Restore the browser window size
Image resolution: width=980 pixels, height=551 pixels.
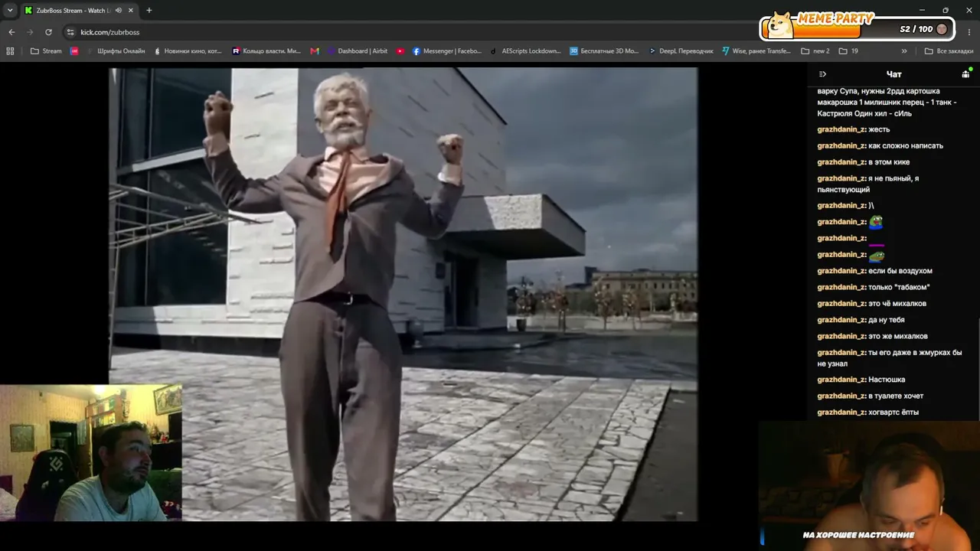click(946, 11)
